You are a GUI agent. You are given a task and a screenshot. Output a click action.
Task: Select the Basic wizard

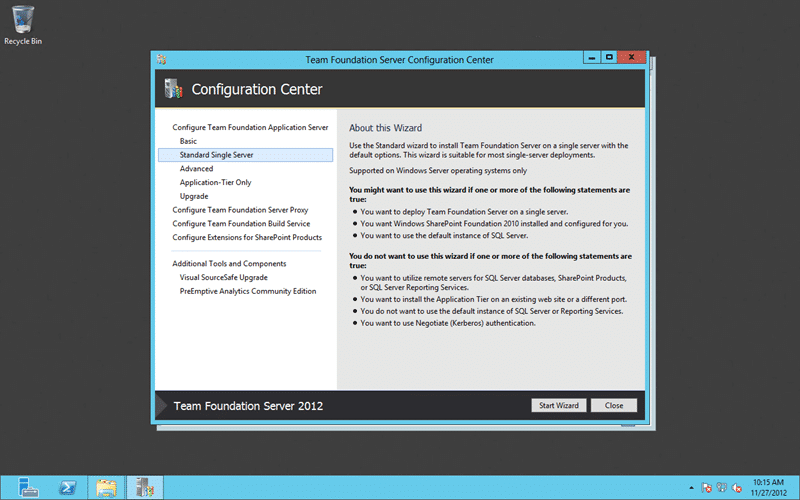188,141
